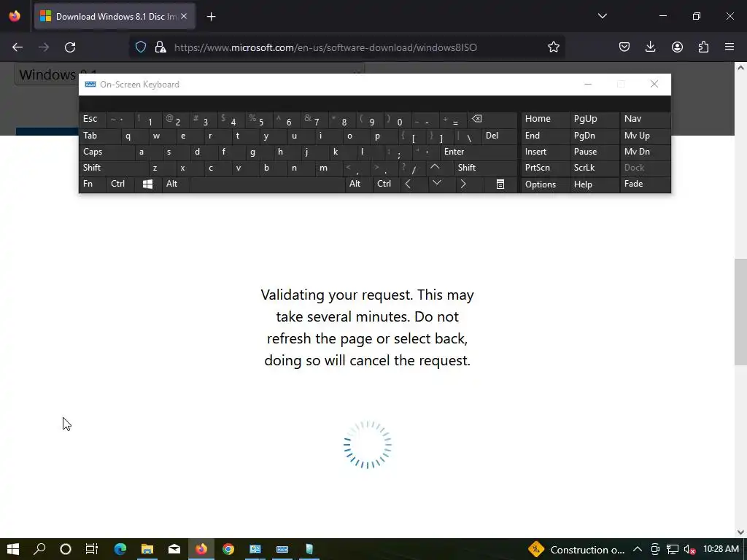The image size is (747, 560).
Task: Toggle the ScrLk key
Action: coord(594,168)
